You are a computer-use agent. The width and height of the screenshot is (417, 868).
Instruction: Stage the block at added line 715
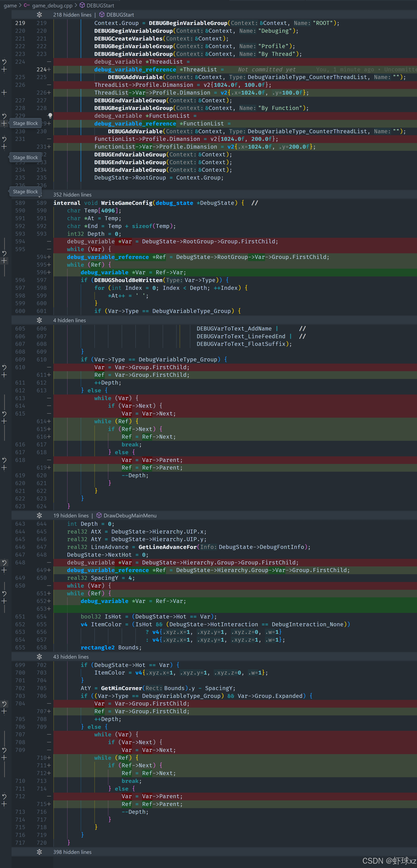click(x=4, y=804)
